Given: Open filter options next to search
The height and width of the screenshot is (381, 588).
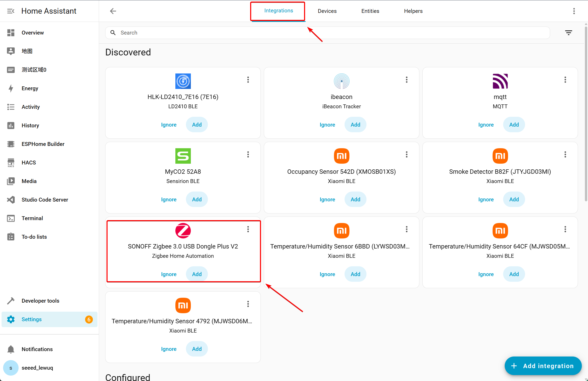Looking at the screenshot, I should 568,33.
